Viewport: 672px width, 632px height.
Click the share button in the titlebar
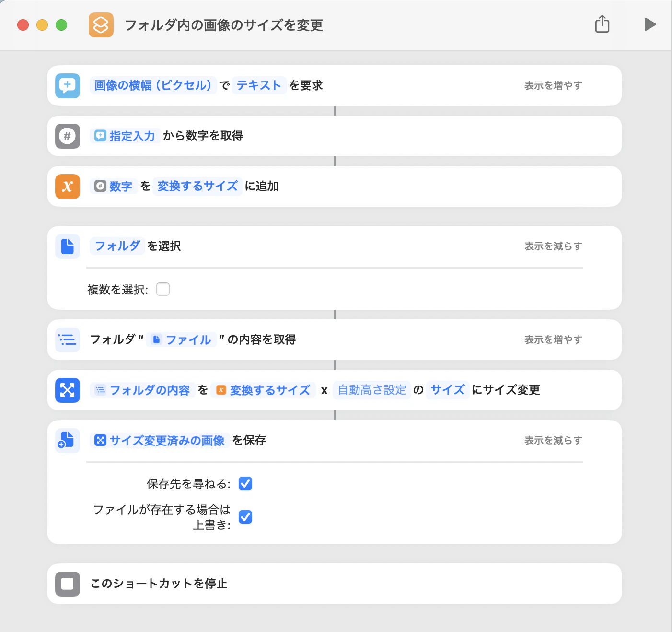(602, 24)
